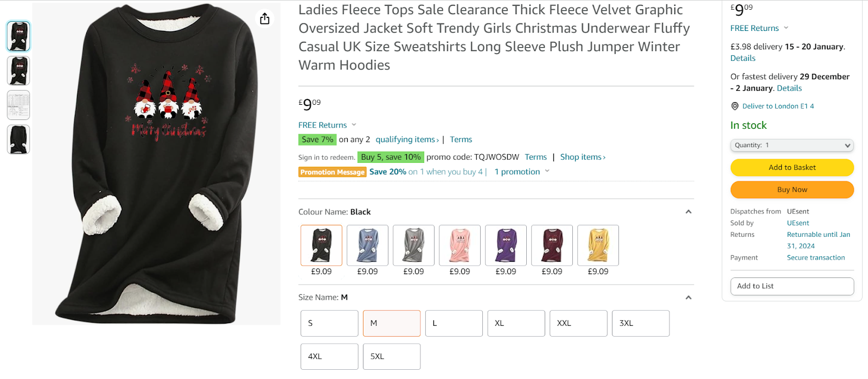Pick the pink colour sweatshirt option

click(459, 245)
